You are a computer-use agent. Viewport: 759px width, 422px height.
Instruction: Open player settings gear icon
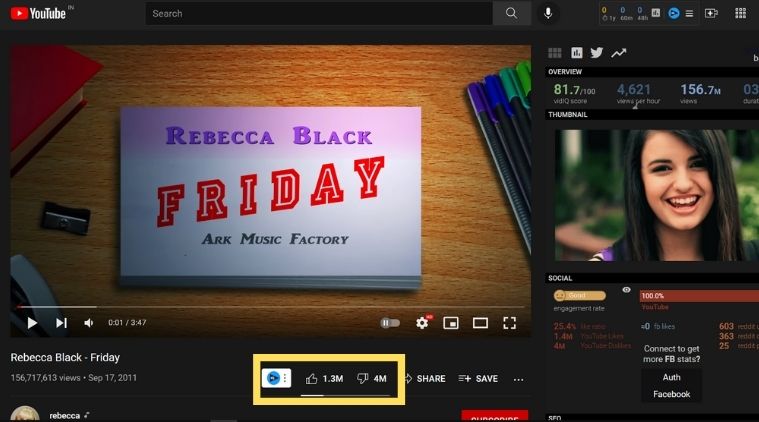click(422, 323)
